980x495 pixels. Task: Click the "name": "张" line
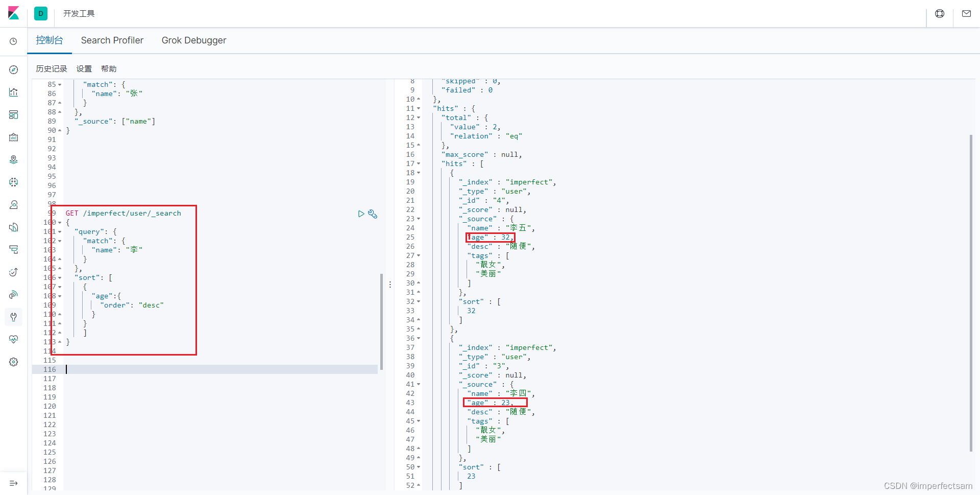tap(117, 94)
